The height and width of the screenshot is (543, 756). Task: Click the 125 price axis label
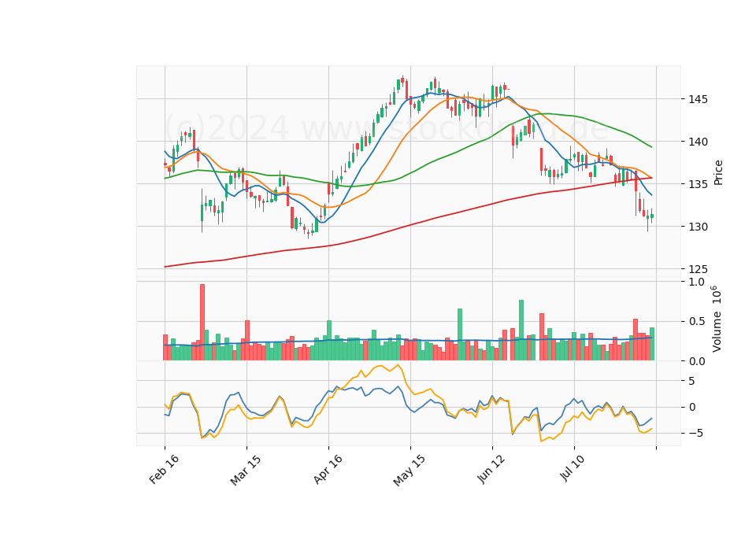(699, 269)
